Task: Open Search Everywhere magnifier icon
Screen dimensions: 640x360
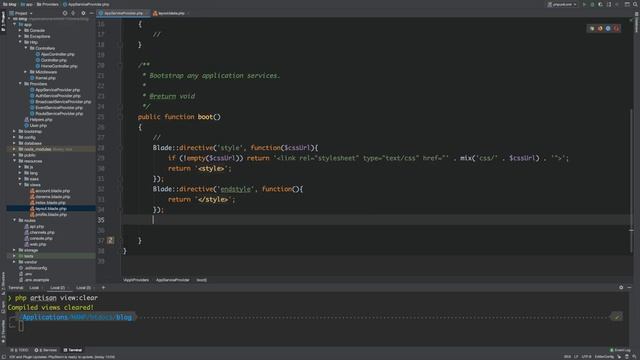Action: tap(635, 4)
